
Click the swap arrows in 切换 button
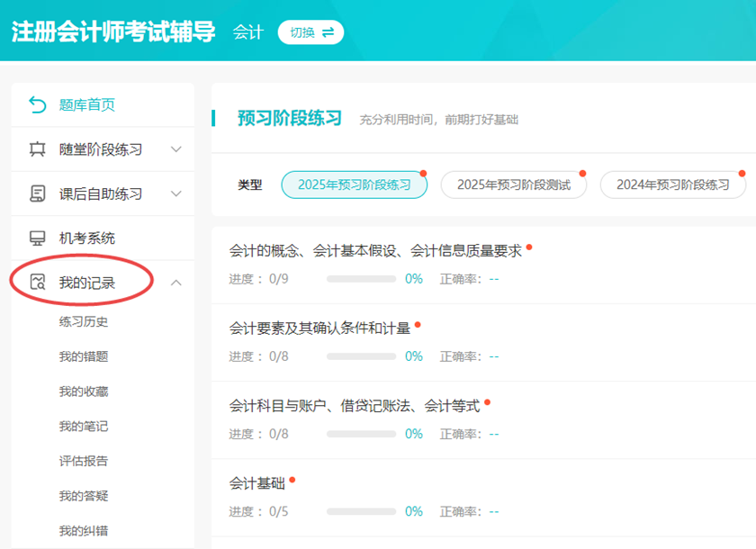(x=328, y=32)
